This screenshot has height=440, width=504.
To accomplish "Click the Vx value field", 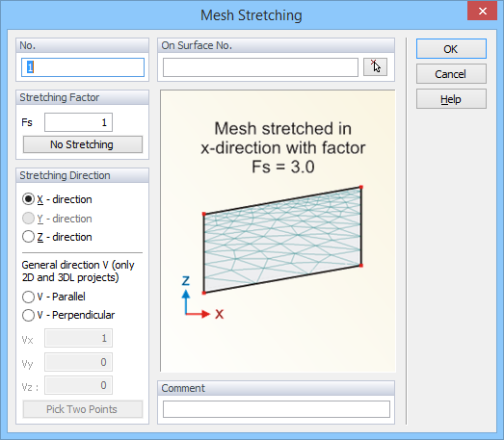I will coord(78,338).
